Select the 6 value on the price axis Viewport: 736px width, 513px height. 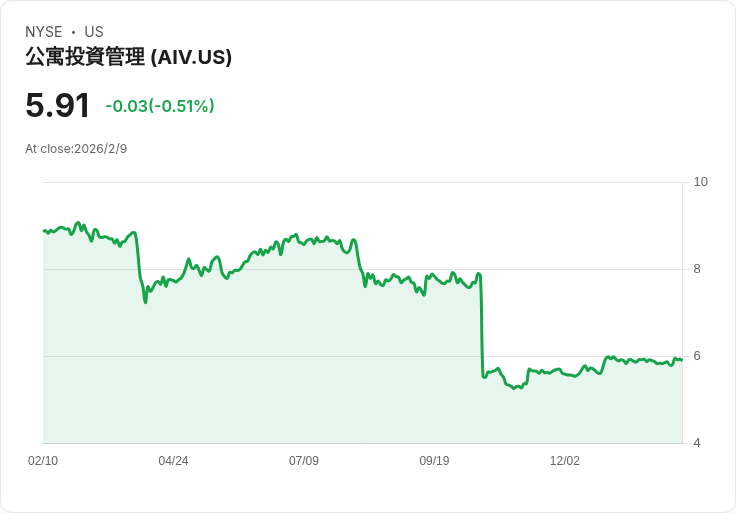[x=698, y=356]
